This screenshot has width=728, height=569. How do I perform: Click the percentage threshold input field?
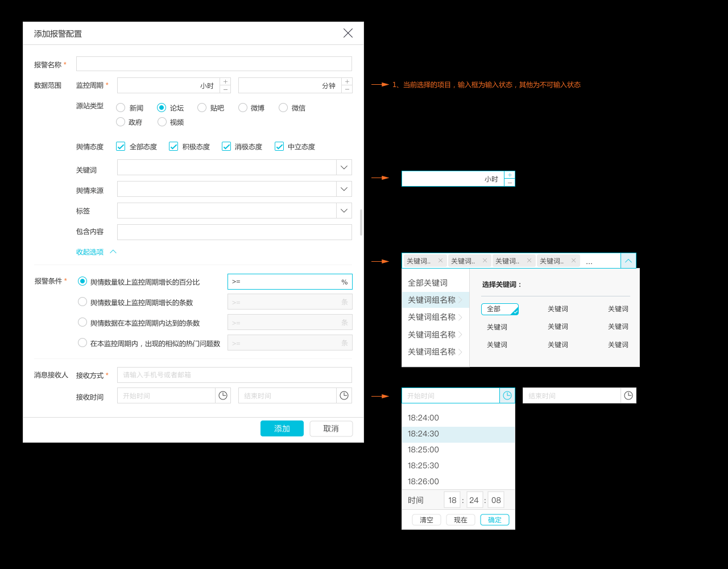[x=290, y=282]
